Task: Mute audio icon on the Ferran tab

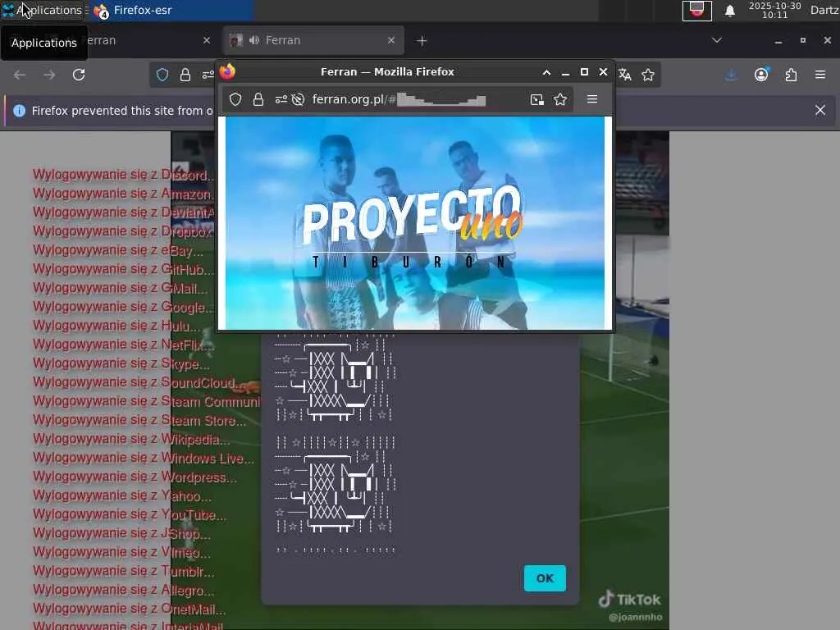Action: click(x=254, y=40)
